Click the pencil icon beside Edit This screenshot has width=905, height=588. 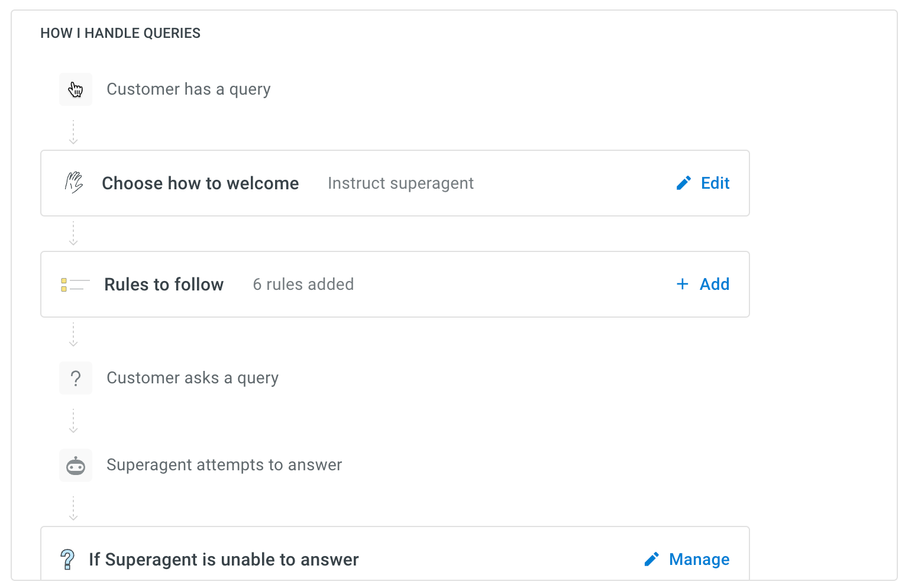click(684, 183)
